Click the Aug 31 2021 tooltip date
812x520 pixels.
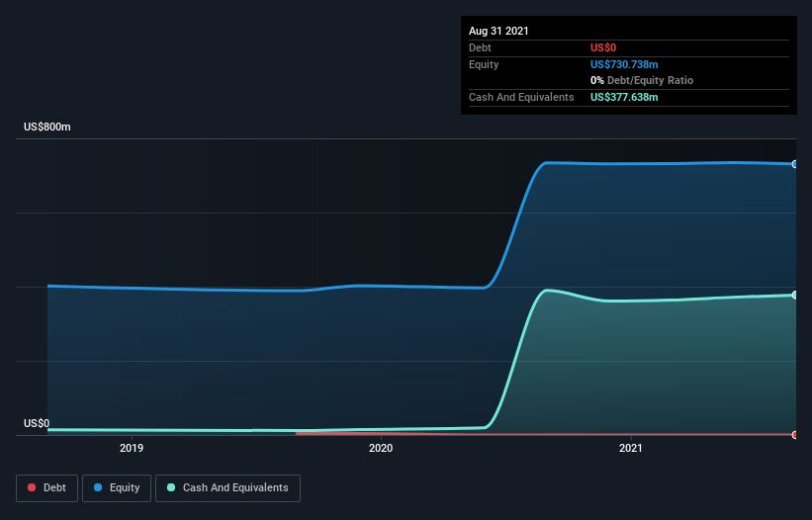(498, 31)
